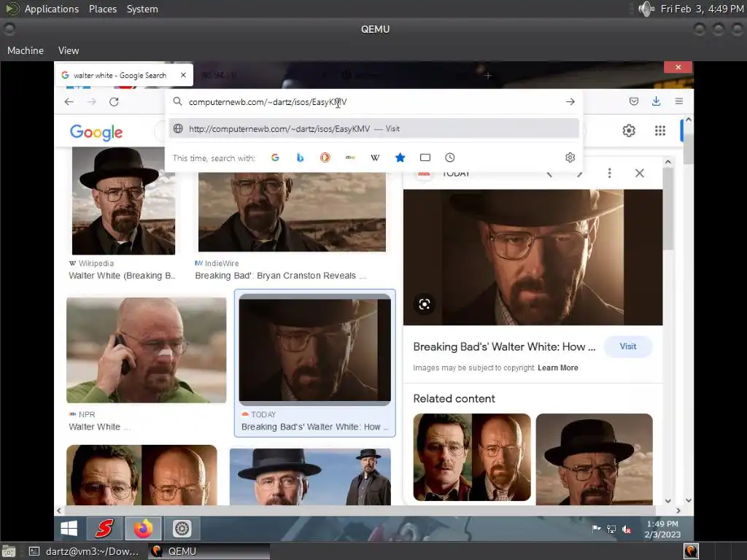Open the NPR Walter White phone image

146,350
